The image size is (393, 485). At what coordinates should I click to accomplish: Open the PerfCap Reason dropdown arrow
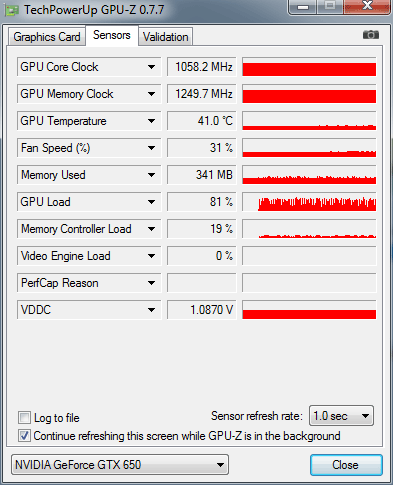[x=151, y=283]
